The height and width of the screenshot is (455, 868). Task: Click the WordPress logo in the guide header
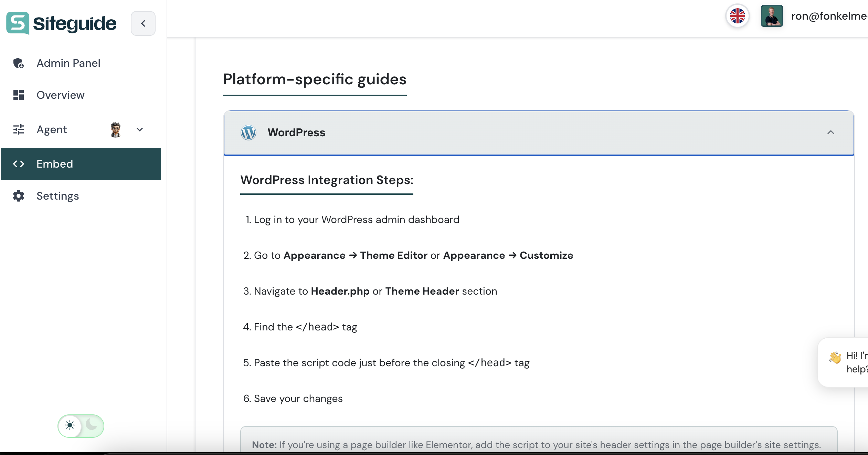(x=248, y=133)
